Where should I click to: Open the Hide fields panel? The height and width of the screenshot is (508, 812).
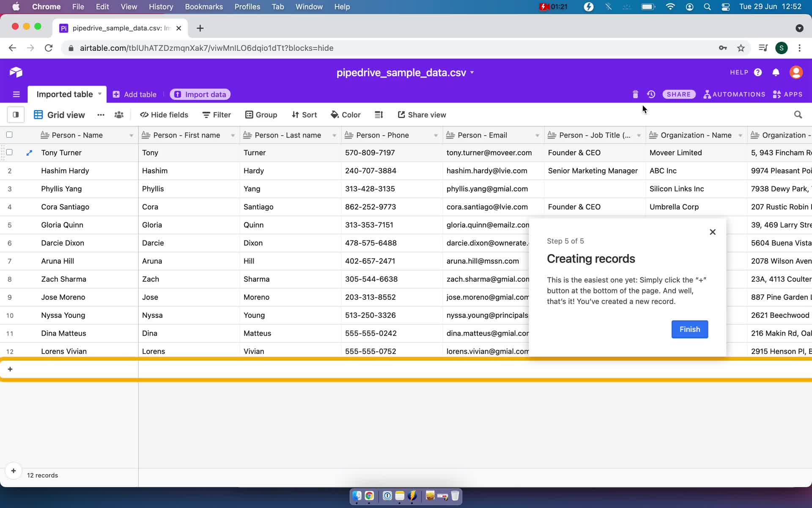coord(164,115)
